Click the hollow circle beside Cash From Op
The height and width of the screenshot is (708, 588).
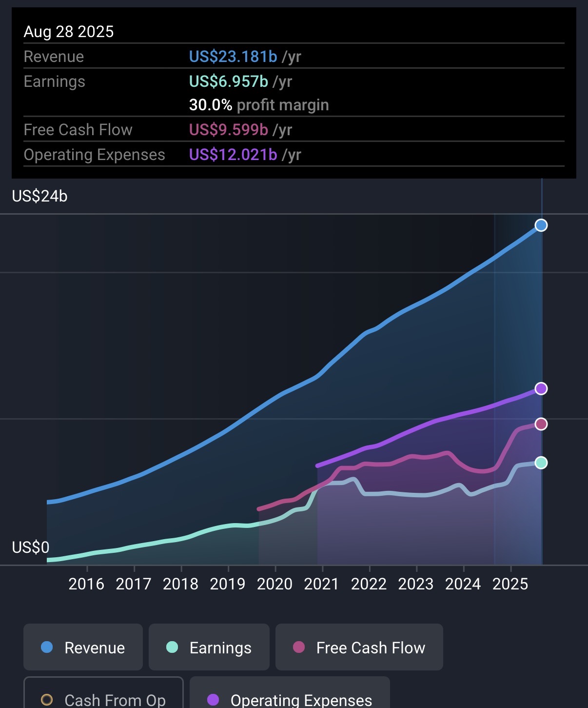click(47, 700)
